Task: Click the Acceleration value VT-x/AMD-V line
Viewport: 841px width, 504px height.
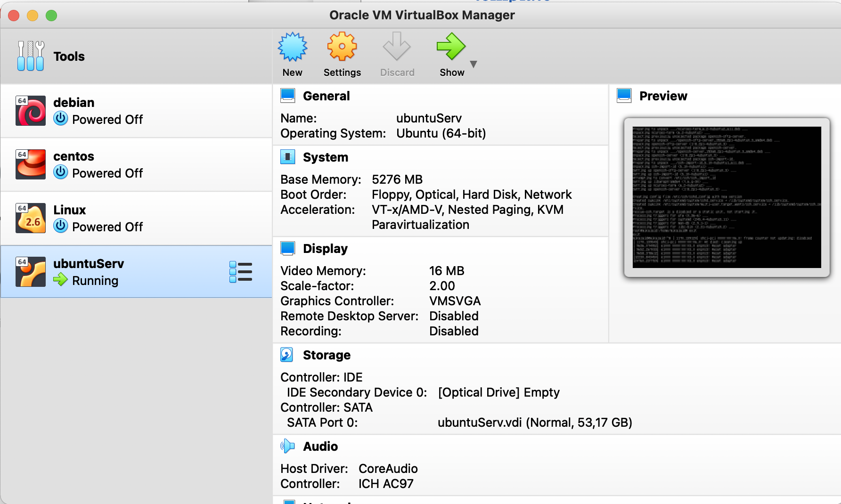Action: pos(467,210)
